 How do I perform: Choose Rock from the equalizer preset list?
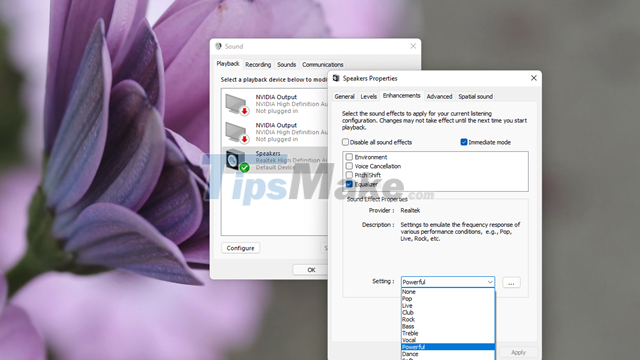pyautogui.click(x=448, y=319)
